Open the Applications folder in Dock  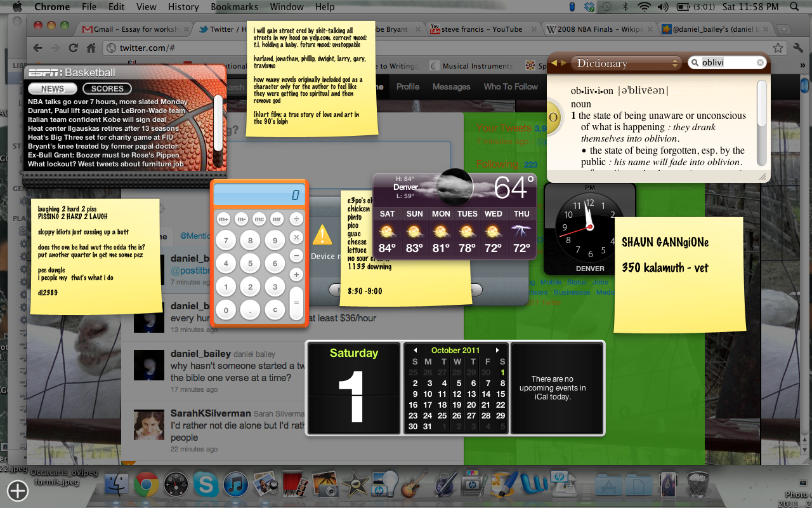click(x=609, y=485)
